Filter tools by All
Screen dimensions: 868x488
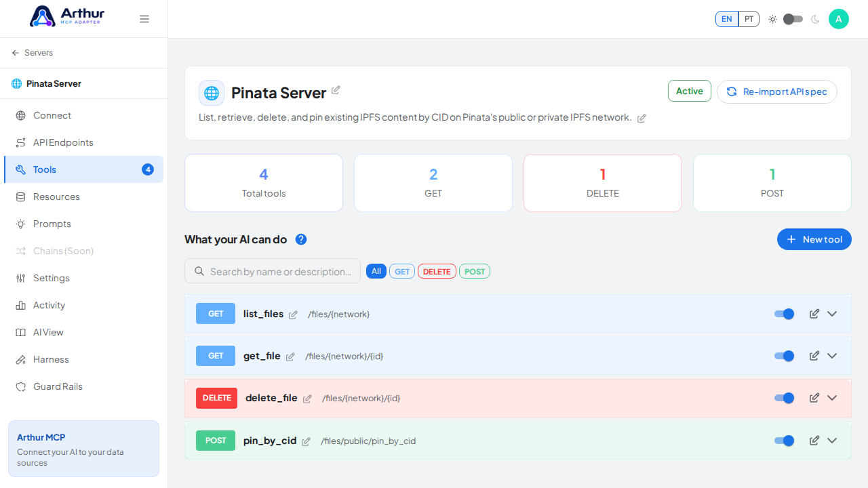tap(376, 271)
